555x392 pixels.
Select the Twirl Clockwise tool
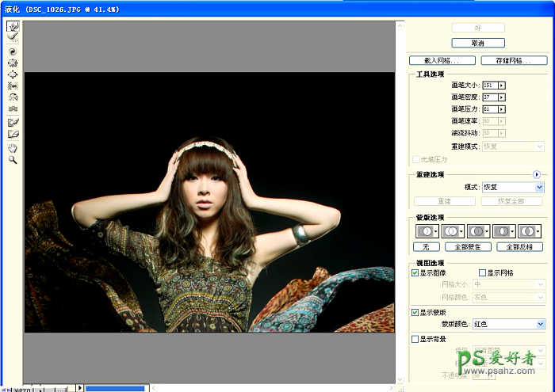13,51
